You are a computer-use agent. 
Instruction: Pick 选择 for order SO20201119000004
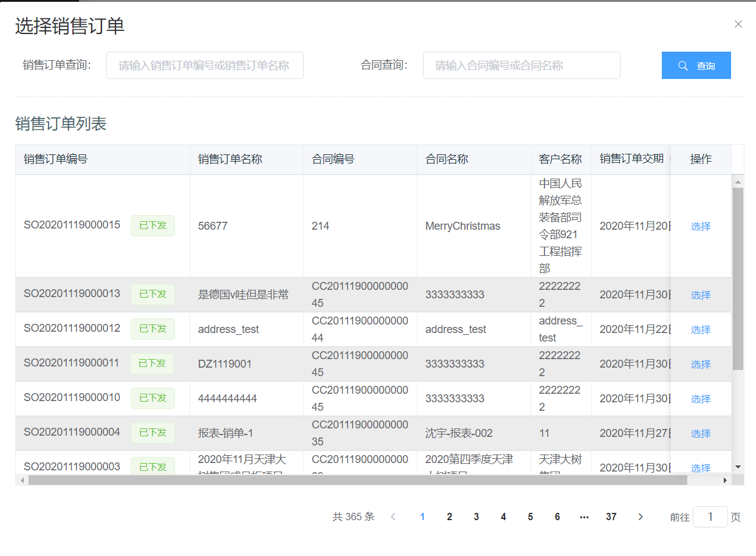pos(700,433)
